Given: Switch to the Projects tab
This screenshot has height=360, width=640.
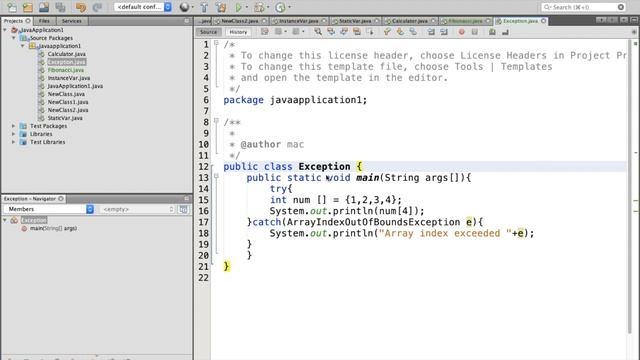Looking at the screenshot, I should point(17,21).
